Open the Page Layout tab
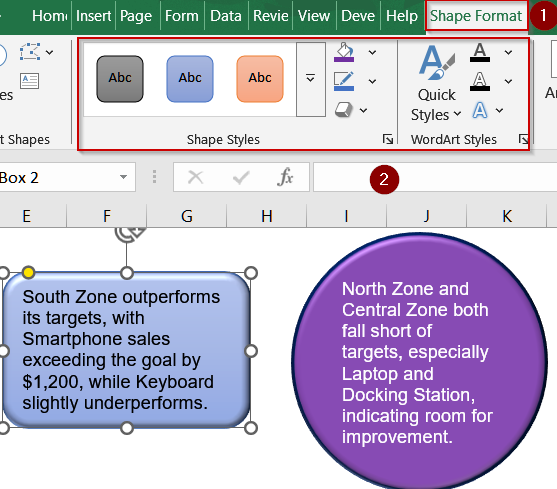Screen dimensions: 557x489 pyautogui.click(x=136, y=16)
